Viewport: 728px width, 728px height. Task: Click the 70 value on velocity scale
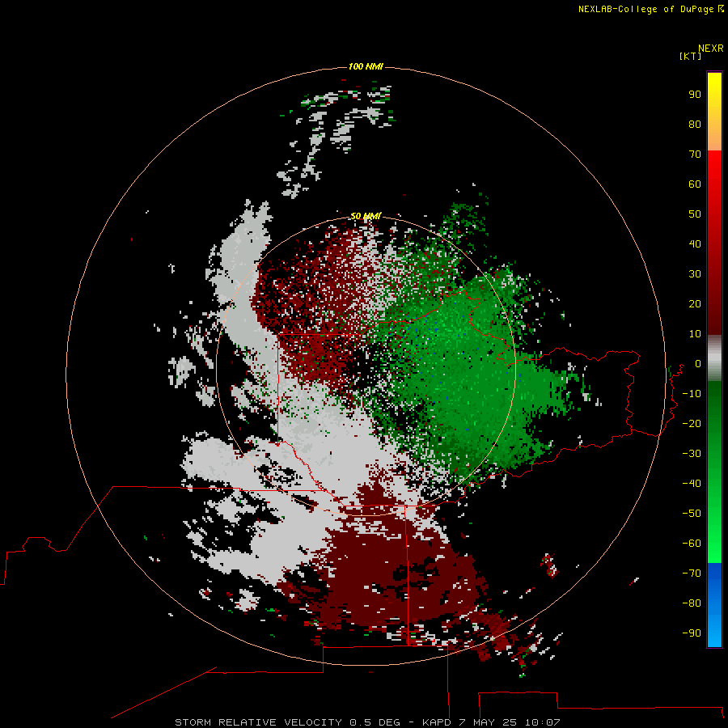695,154
